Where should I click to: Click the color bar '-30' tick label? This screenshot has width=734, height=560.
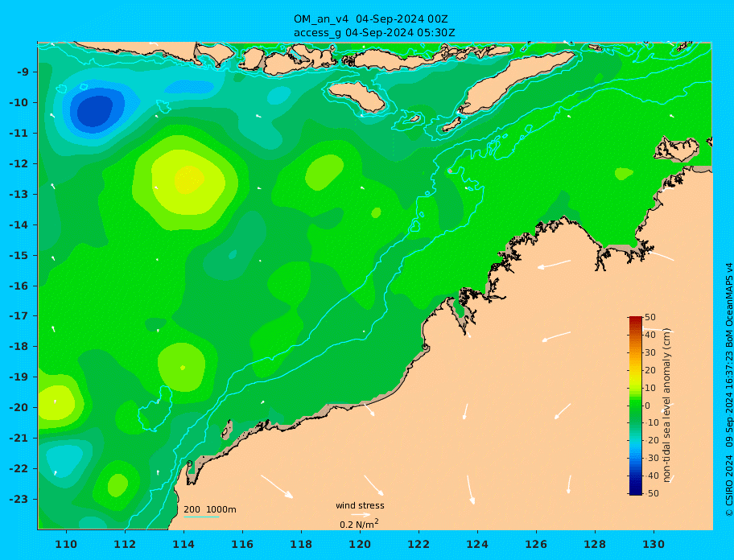pos(651,459)
